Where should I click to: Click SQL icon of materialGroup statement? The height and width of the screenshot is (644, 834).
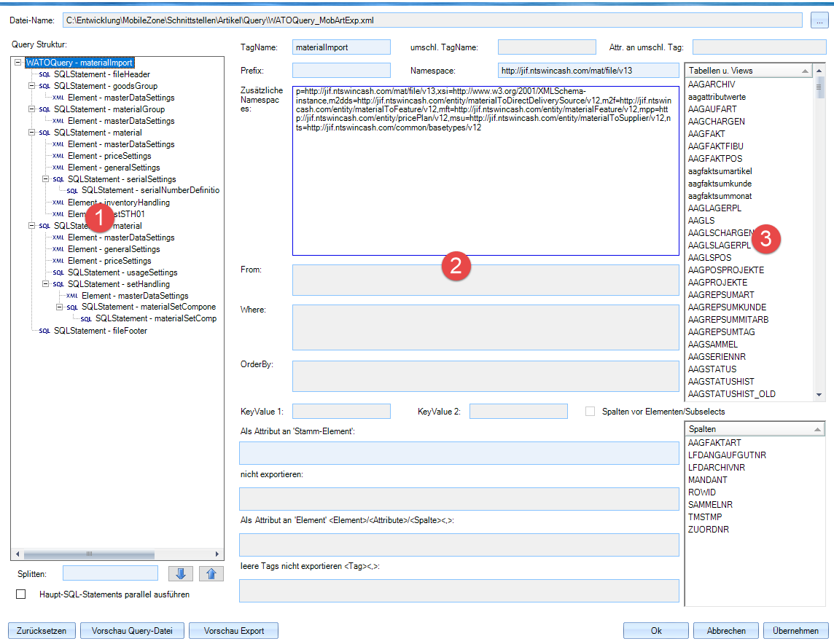(x=44, y=109)
